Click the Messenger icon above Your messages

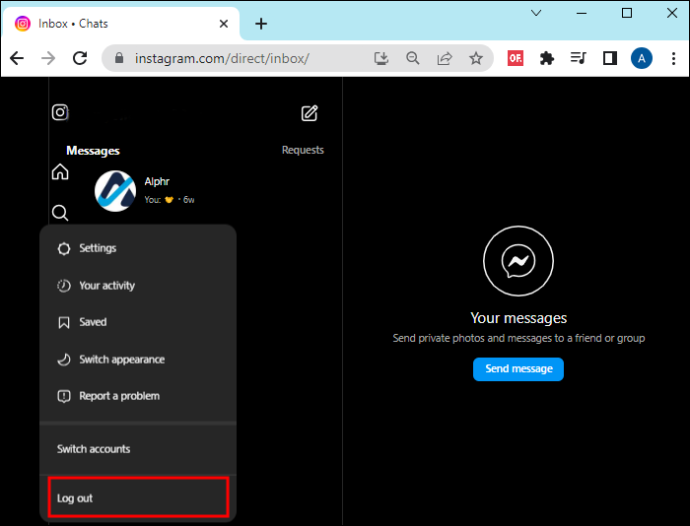click(x=518, y=261)
